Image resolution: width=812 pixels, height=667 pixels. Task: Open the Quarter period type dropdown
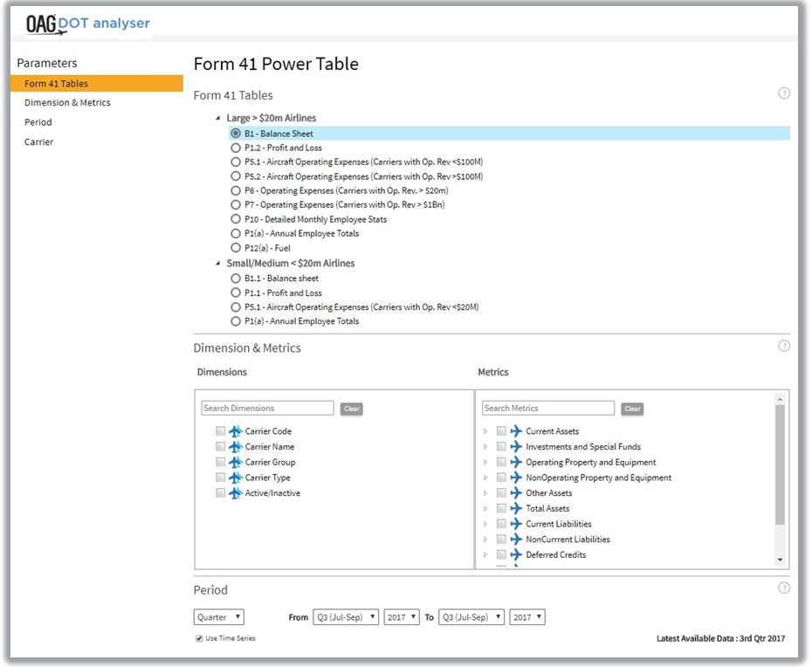coord(218,617)
